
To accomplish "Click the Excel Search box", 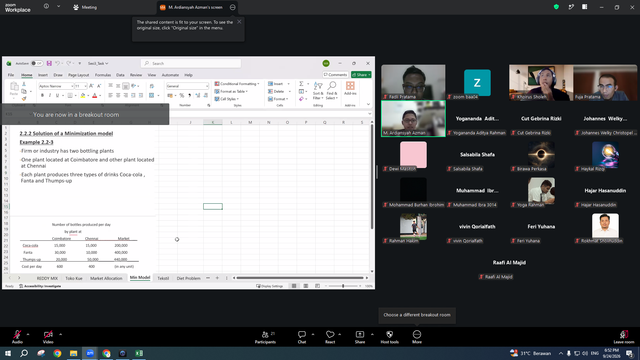I will pos(191,63).
